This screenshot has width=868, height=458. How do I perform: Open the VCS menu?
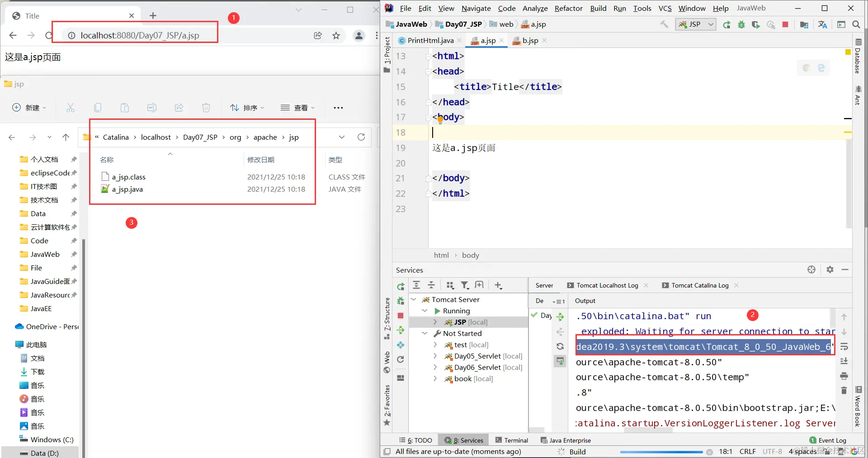(665, 8)
